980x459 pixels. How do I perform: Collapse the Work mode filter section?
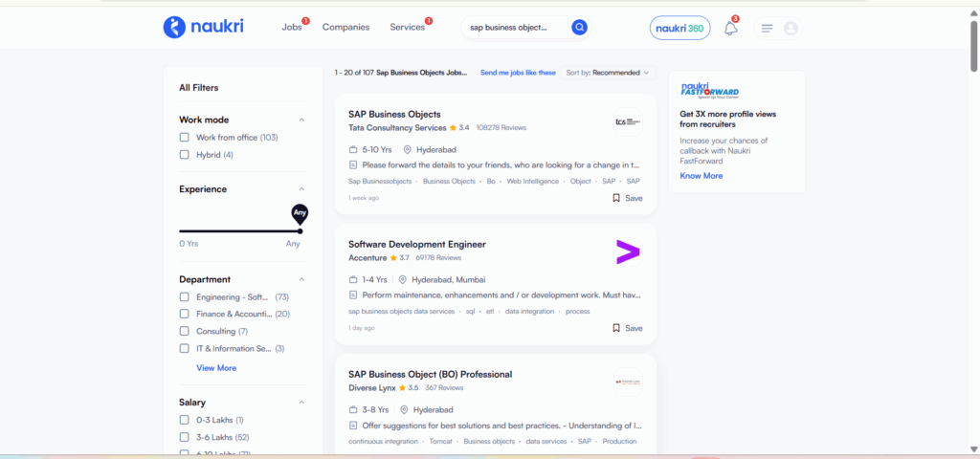(x=301, y=120)
